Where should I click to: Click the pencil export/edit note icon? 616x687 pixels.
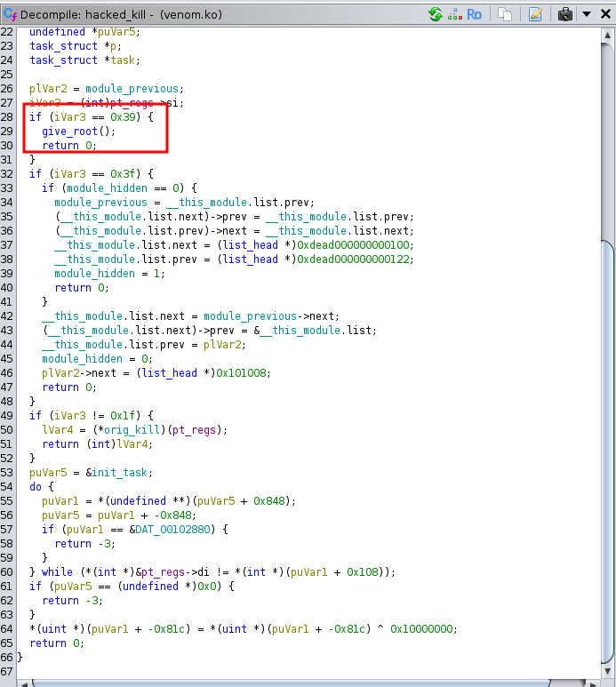535,14
